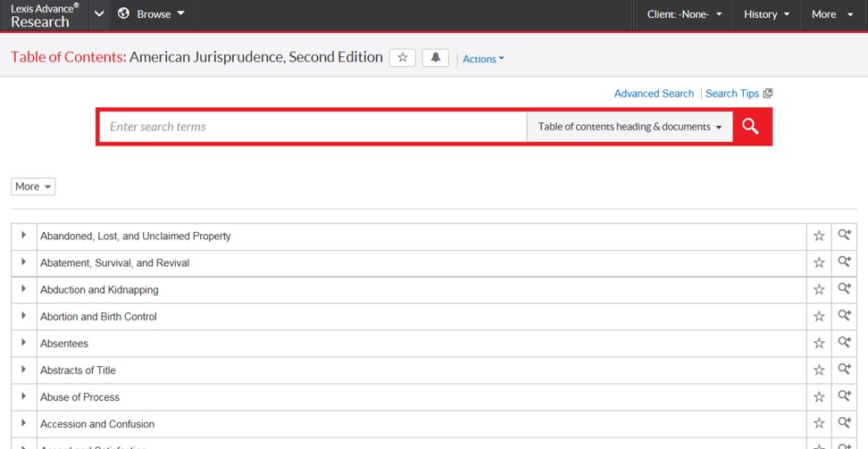Add Abduction and Kidnapping to search

click(844, 288)
